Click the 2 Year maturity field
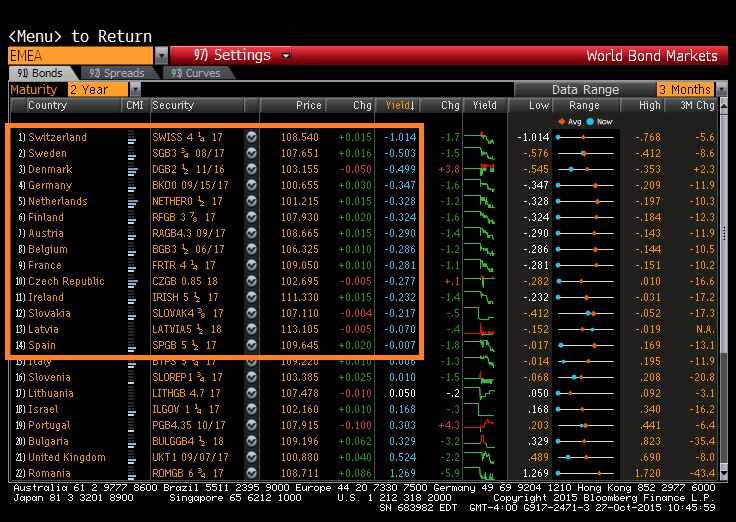This screenshot has width=736, height=522. [x=98, y=89]
